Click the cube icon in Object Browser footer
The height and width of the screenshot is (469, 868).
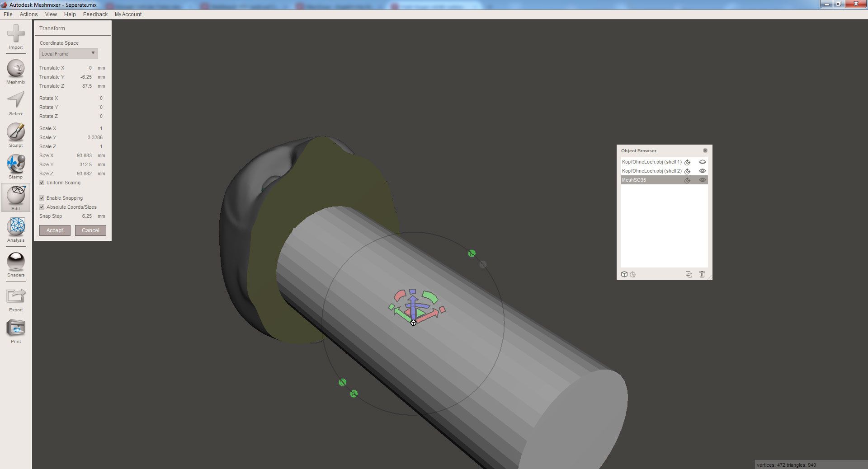point(624,274)
